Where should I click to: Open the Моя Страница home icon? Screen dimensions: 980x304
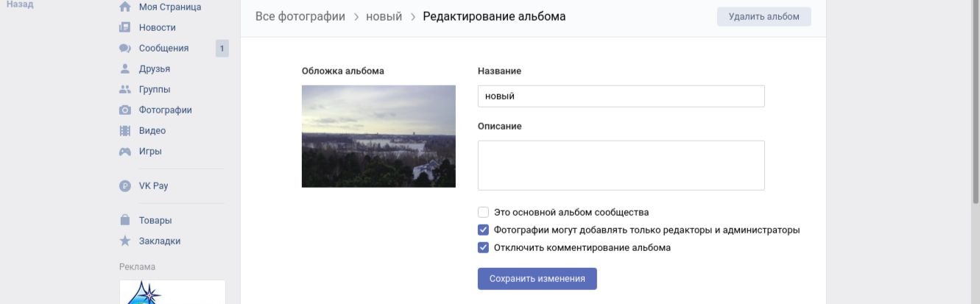[x=125, y=7]
